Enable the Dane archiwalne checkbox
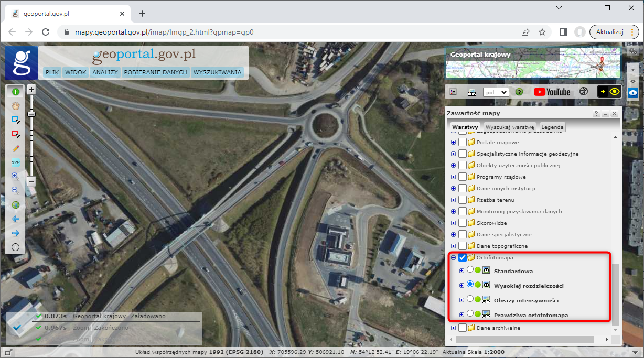644x358 pixels. [x=463, y=328]
